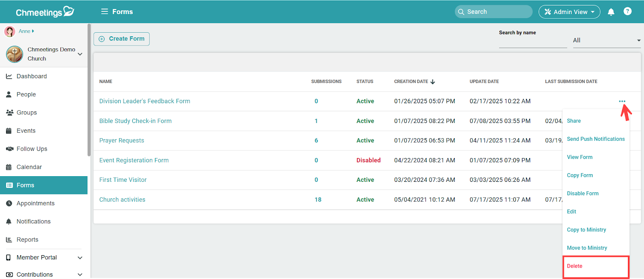Expand the Member Portal section chevron
This screenshot has height=279, width=644.
point(80,258)
